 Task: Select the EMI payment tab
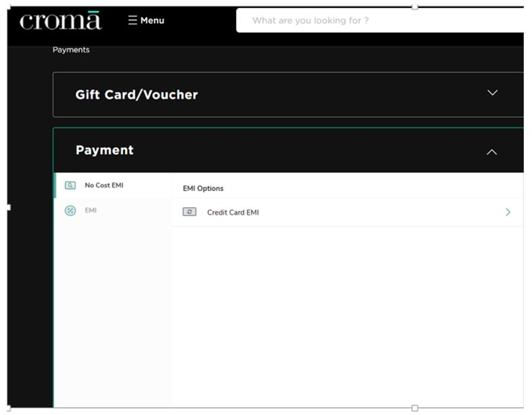[91, 210]
